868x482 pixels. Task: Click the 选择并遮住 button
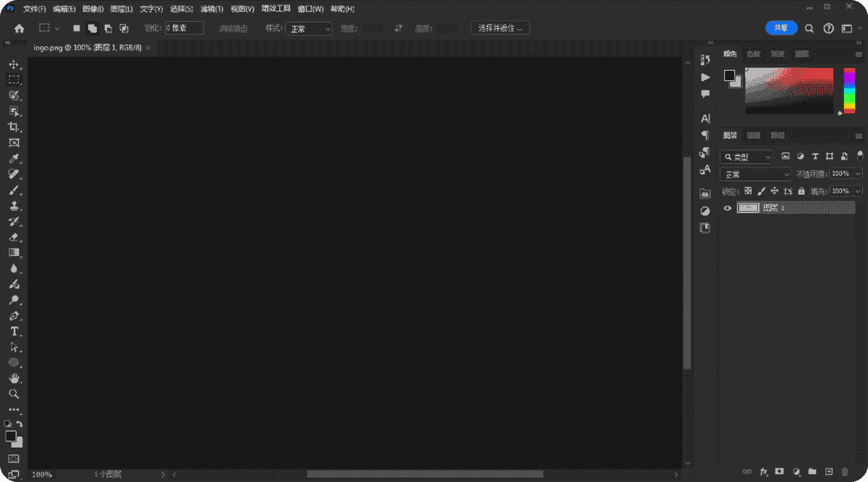tap(500, 28)
